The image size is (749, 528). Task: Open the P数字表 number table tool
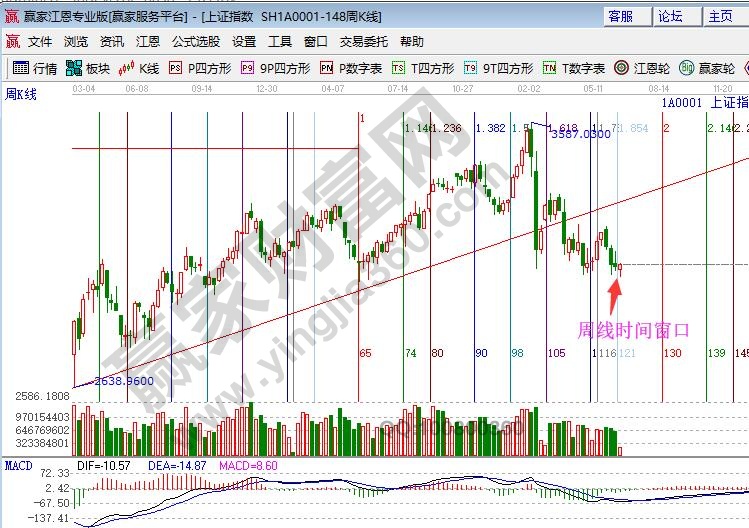coord(351,69)
